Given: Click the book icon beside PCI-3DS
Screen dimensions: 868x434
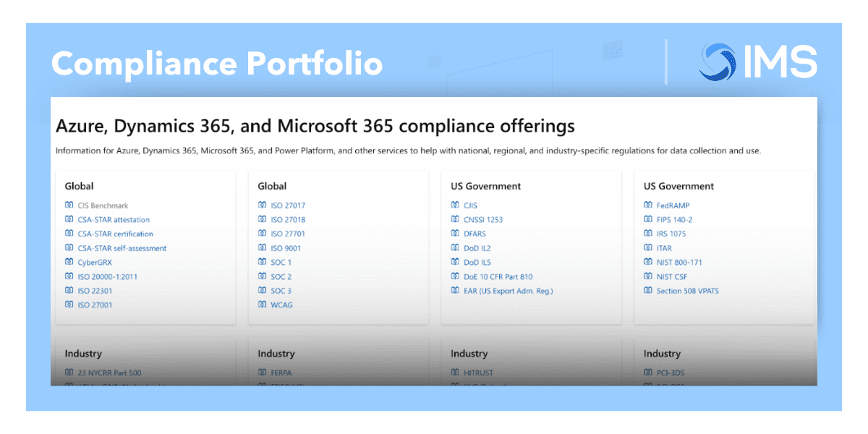Looking at the screenshot, I should (x=649, y=373).
